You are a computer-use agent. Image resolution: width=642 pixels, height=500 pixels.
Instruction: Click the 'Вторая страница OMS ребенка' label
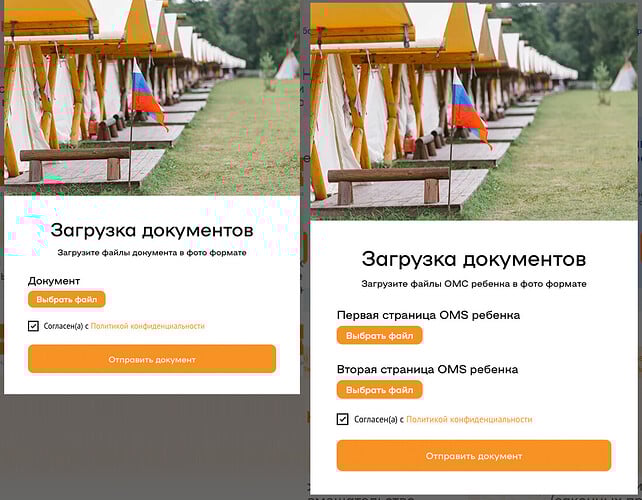[x=427, y=369]
